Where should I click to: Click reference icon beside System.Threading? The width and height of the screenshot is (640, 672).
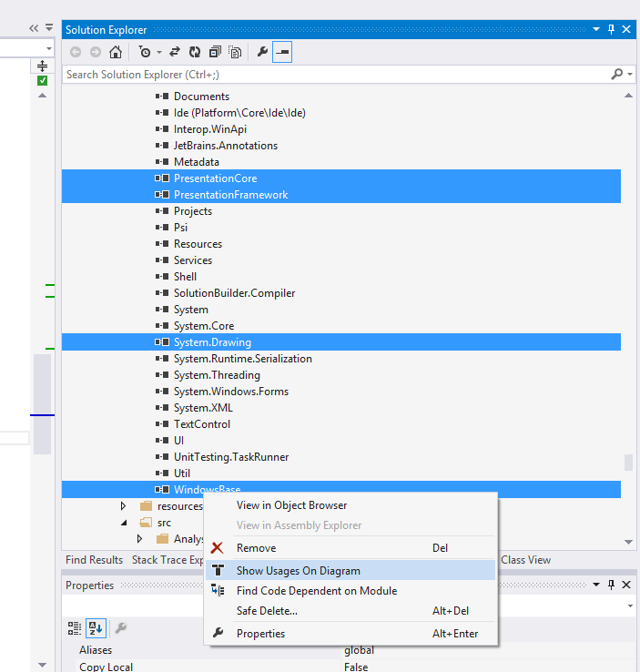point(162,375)
